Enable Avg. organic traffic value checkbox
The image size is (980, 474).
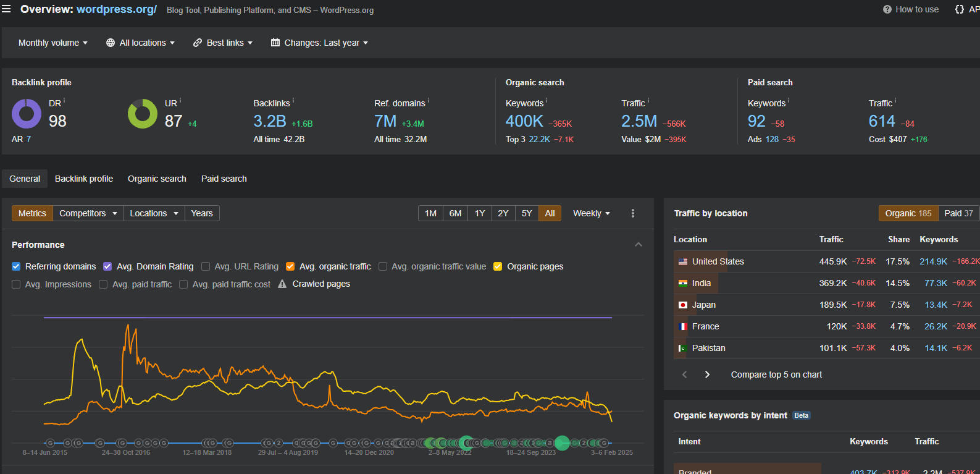tap(383, 266)
